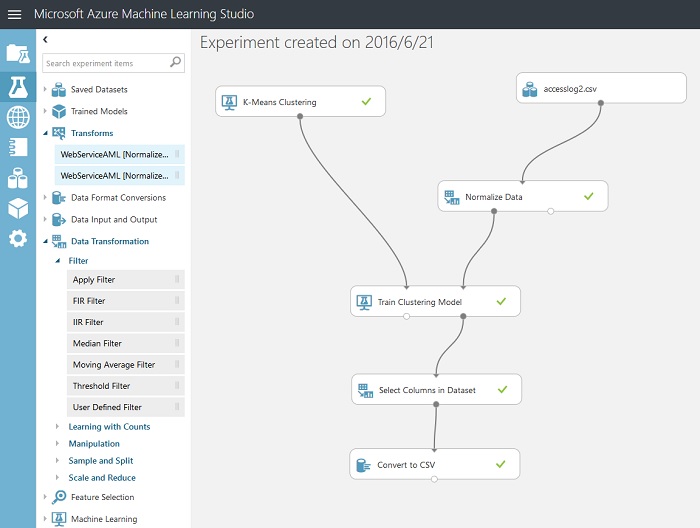The height and width of the screenshot is (528, 700).
Task: Select Apply Filter module
Action: click(125, 279)
